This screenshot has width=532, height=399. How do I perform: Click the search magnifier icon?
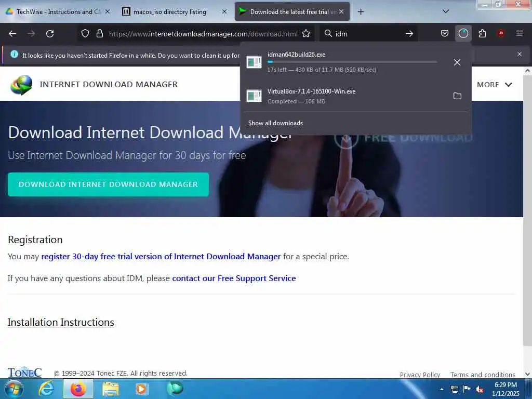328,34
